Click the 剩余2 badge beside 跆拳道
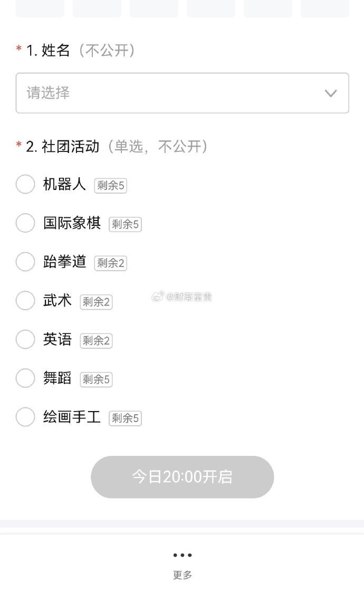This screenshot has height=592, width=364. (111, 263)
